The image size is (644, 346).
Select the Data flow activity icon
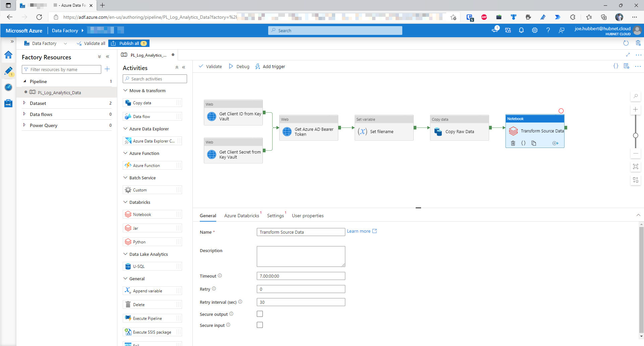[128, 116]
